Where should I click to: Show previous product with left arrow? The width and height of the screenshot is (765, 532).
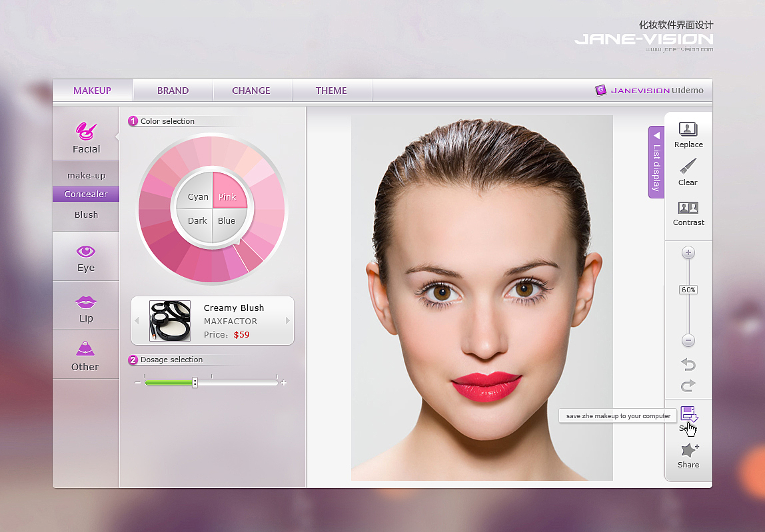(137, 320)
